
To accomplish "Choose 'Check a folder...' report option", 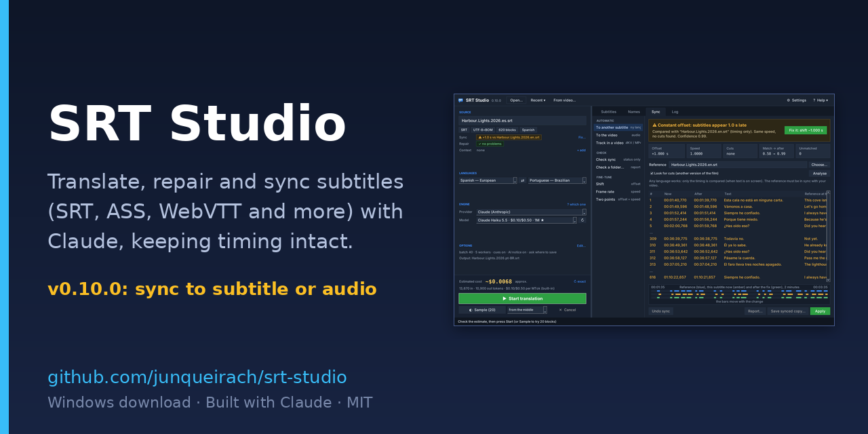I will click(618, 167).
